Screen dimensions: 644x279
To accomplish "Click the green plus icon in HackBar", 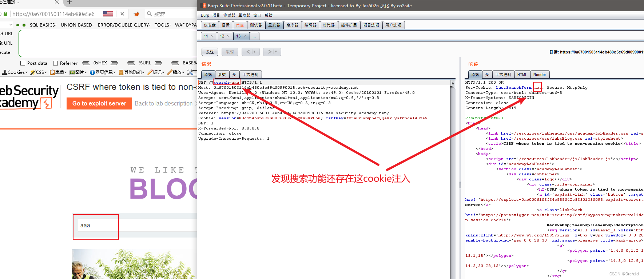I will [24, 25].
